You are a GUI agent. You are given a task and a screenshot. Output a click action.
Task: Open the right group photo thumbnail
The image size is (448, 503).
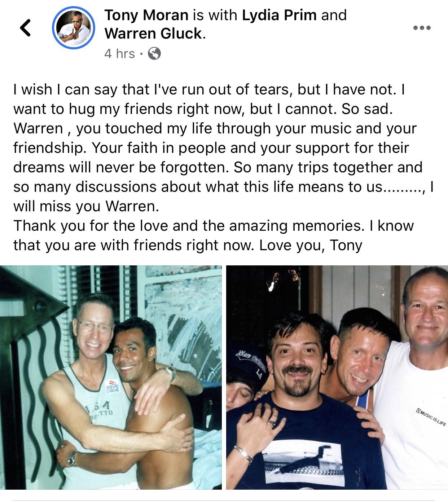tap(337, 378)
